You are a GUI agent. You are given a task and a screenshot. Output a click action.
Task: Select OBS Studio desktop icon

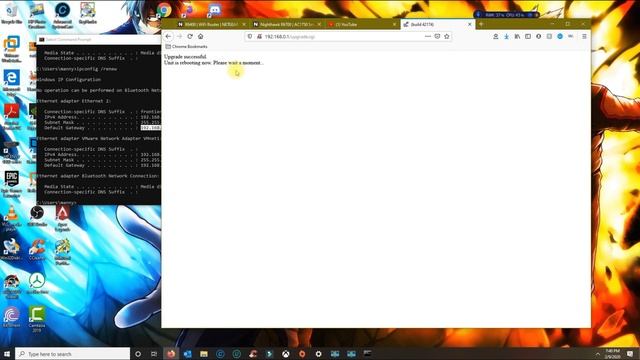click(x=37, y=216)
